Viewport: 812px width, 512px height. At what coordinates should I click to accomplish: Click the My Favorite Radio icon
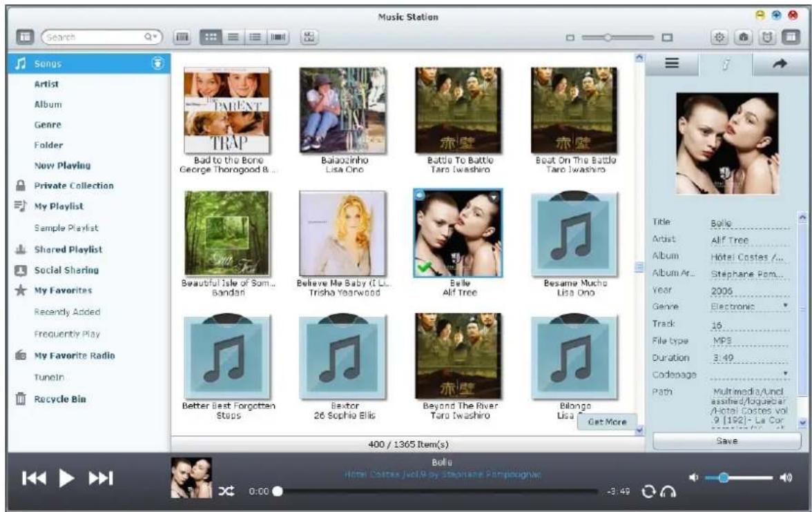click(21, 355)
